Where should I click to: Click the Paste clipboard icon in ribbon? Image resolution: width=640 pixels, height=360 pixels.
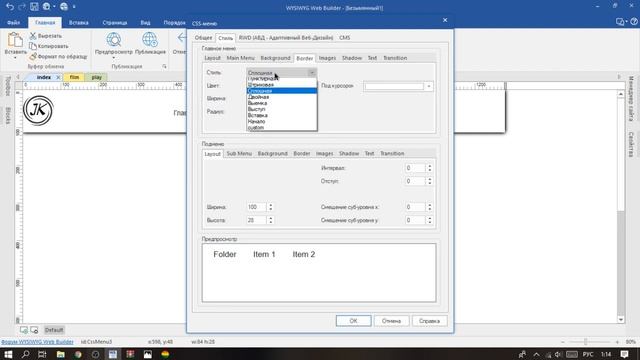(15, 40)
